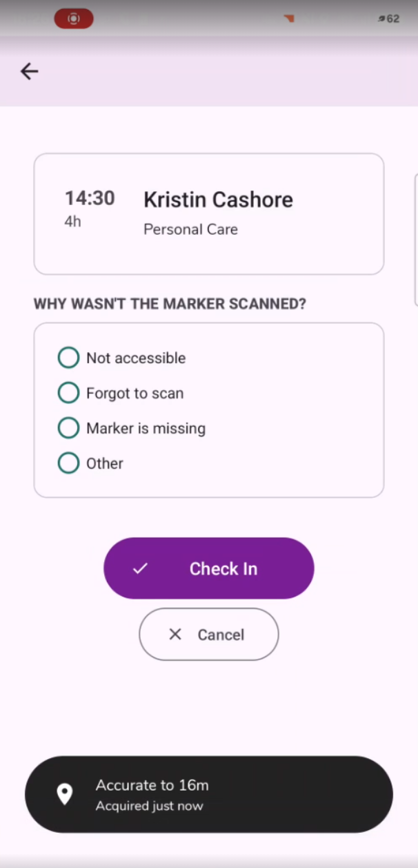Tap the red screen recording indicator
The image size is (418, 868).
[74, 19]
